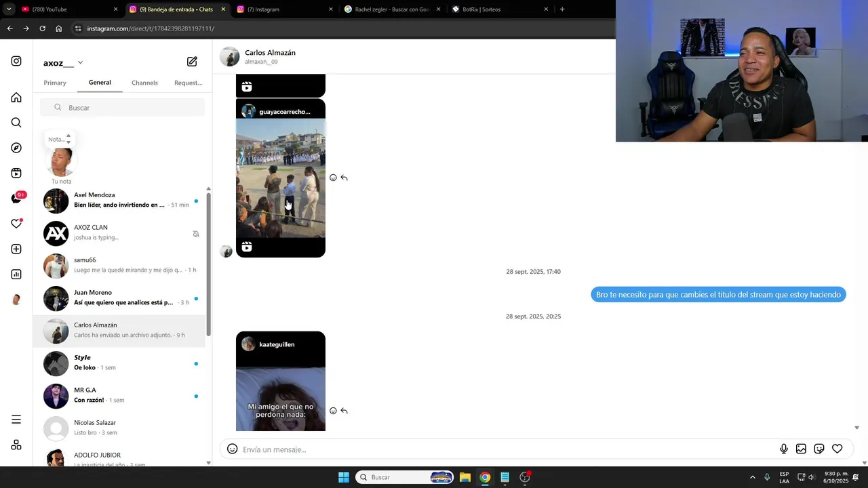Click the Create plus icon in sidebar
Image resolution: width=868 pixels, height=488 pixels.
click(16, 249)
